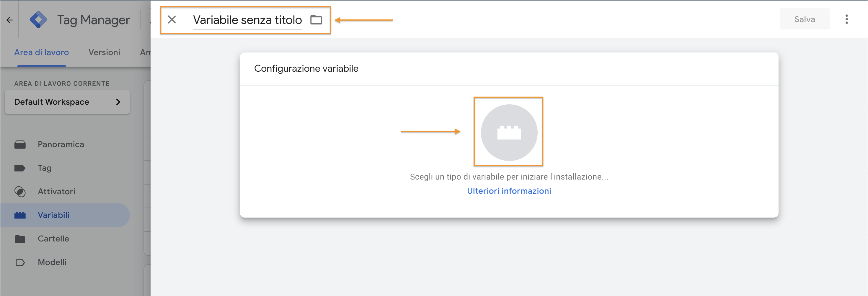Edit the 'Variabile senza titolo' name field

[247, 20]
